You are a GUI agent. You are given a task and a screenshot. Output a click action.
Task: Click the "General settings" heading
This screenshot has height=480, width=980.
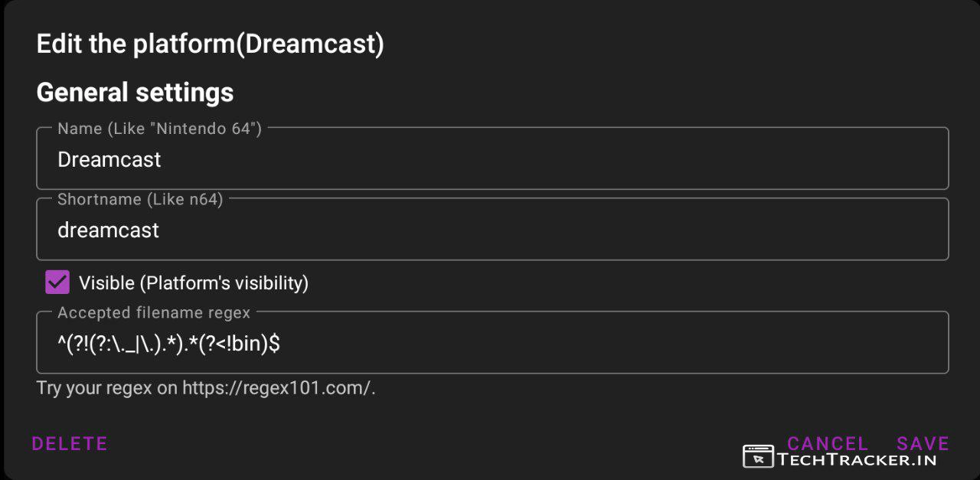coord(135,93)
